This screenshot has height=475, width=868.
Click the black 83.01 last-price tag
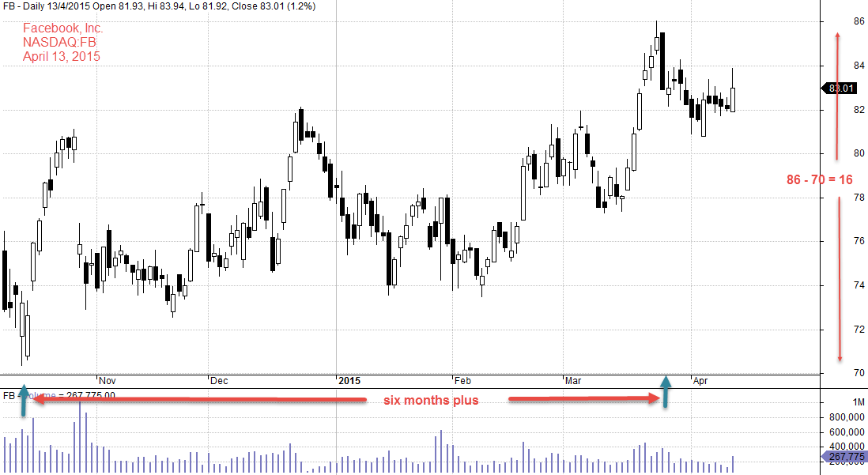tap(840, 88)
